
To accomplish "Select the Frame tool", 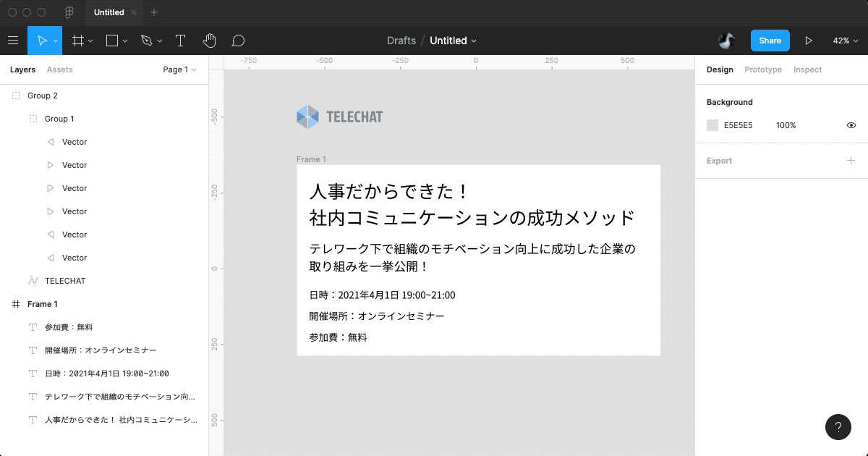I will pos(78,41).
